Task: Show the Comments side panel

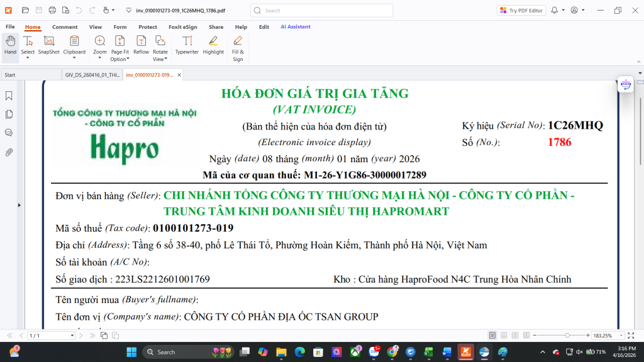Action: coord(9,133)
